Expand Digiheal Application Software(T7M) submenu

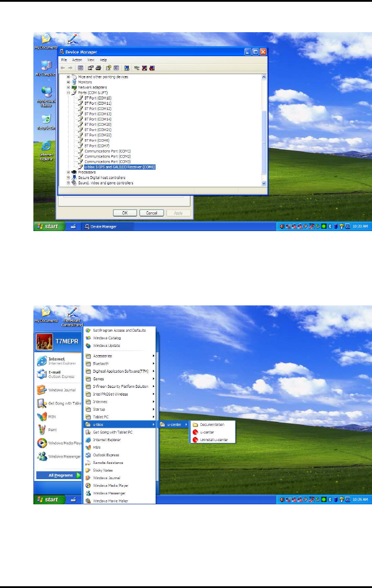(x=120, y=372)
